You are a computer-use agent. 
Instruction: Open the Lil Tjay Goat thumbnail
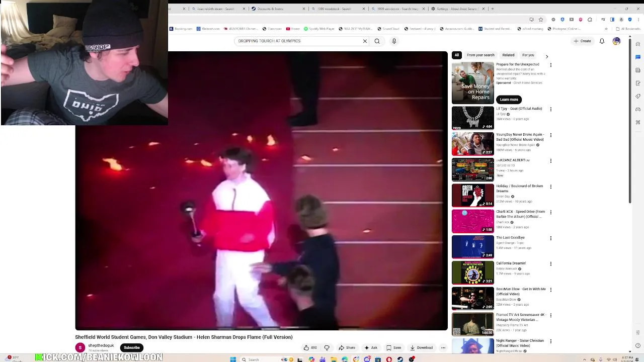(473, 118)
